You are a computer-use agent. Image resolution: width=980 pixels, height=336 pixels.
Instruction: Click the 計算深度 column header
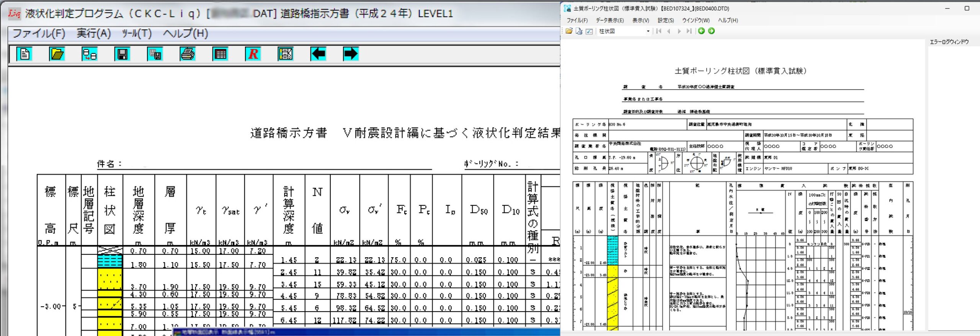[x=289, y=210]
